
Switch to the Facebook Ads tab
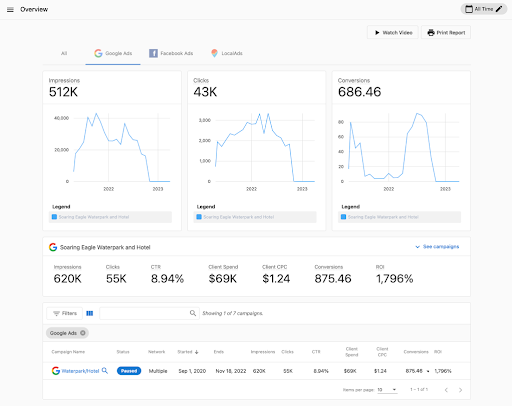tap(171, 53)
